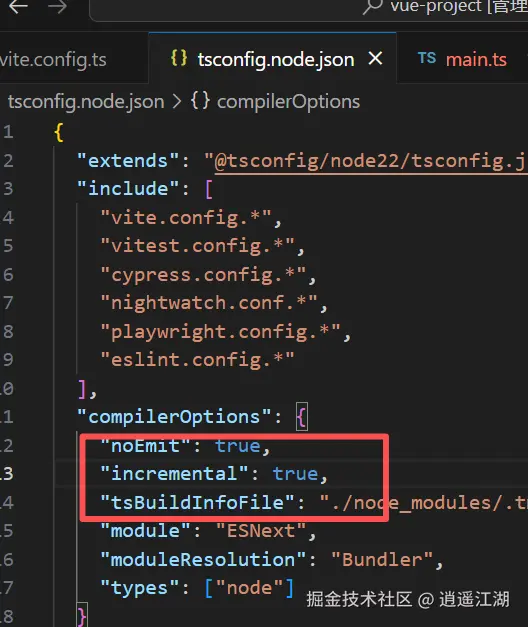Screen dimensions: 528x627
Task: Click the opening bracket of include array
Action: (208, 189)
